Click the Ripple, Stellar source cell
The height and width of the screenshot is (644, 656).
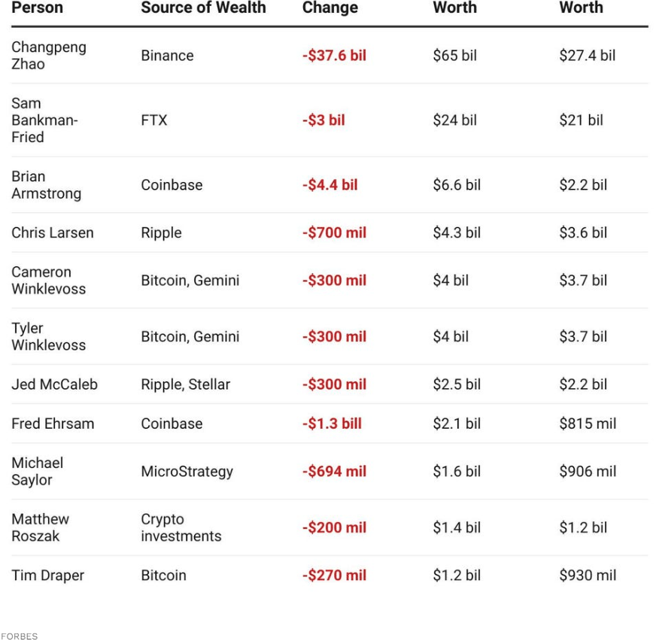pos(185,384)
